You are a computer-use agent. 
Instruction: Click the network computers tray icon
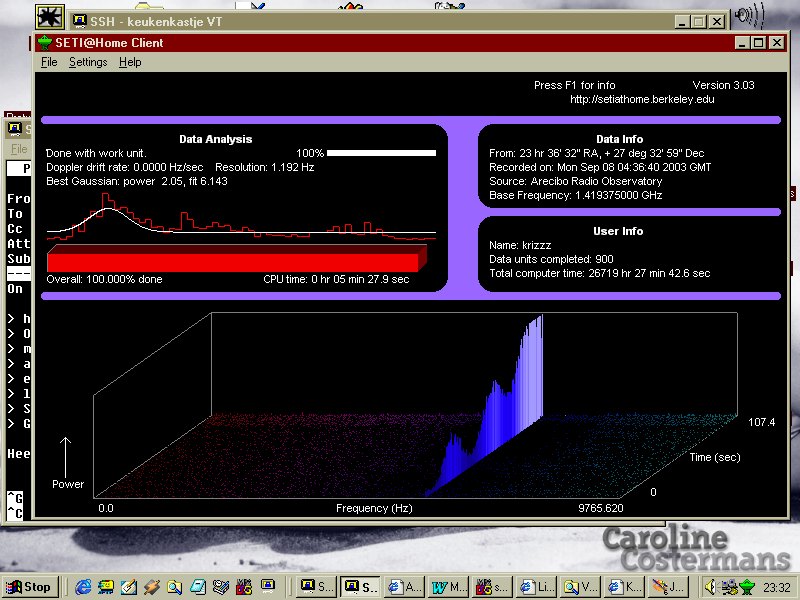click(x=730, y=587)
